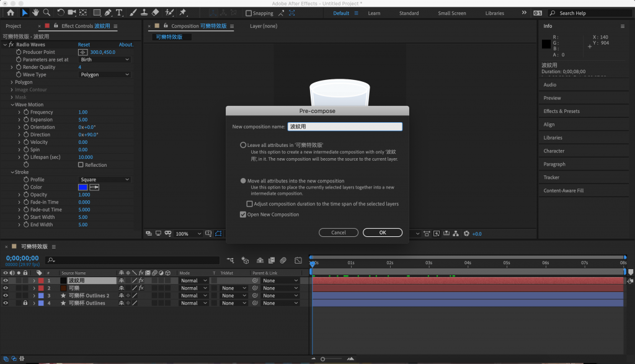Open the Wave Type Polygon dropdown
Screen dimensions: 635x364
105,74
